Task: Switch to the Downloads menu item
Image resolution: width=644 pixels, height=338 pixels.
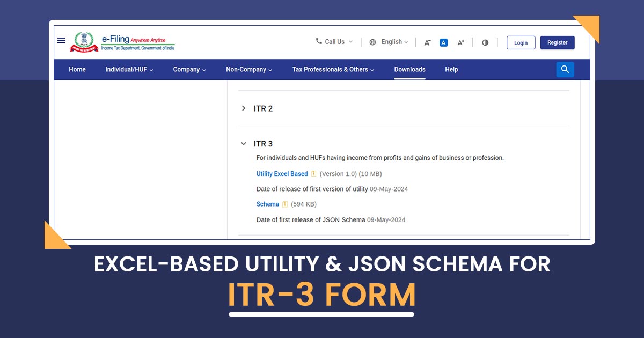Action: point(409,69)
